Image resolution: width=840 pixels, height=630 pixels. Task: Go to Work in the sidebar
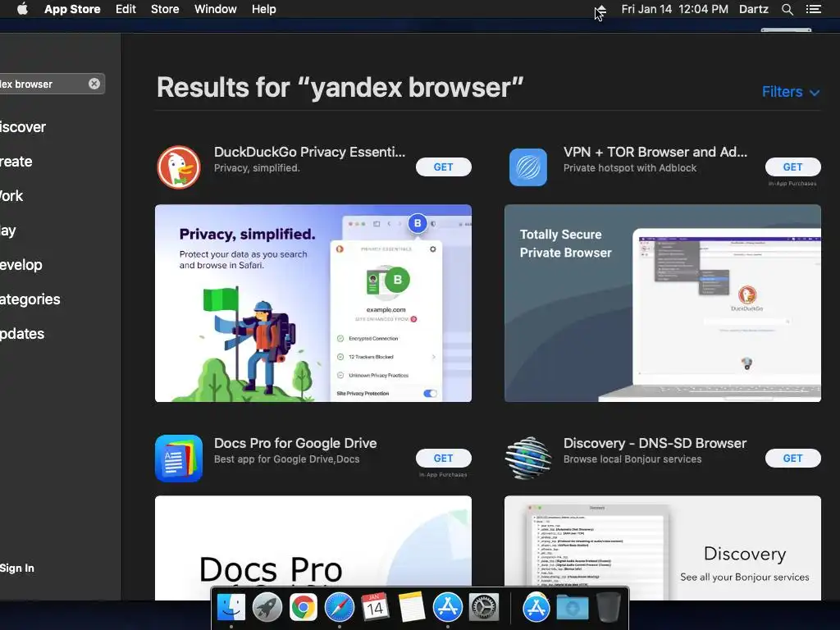(11, 196)
